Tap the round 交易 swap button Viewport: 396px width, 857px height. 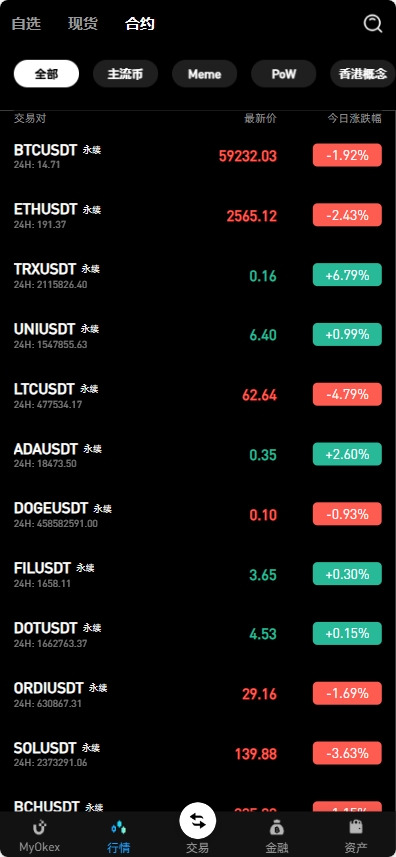pos(198,820)
